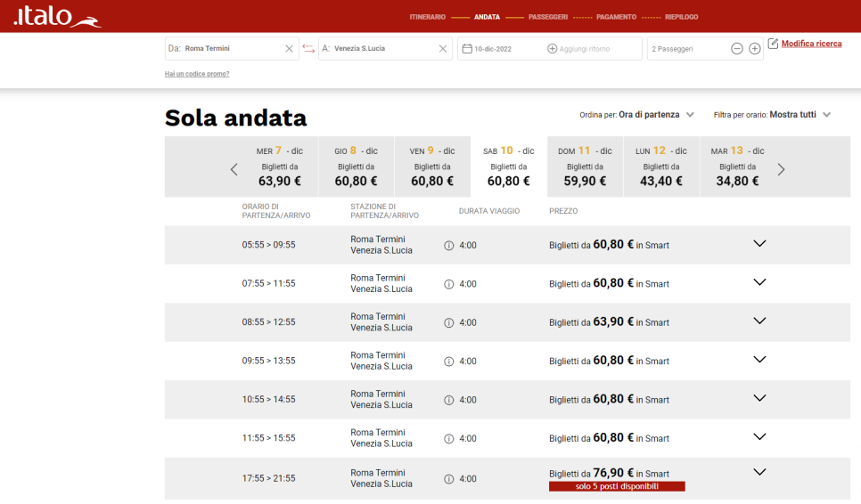The image size is (861, 504).
Task: Select the SAB 10 dic date tab
Action: click(508, 167)
